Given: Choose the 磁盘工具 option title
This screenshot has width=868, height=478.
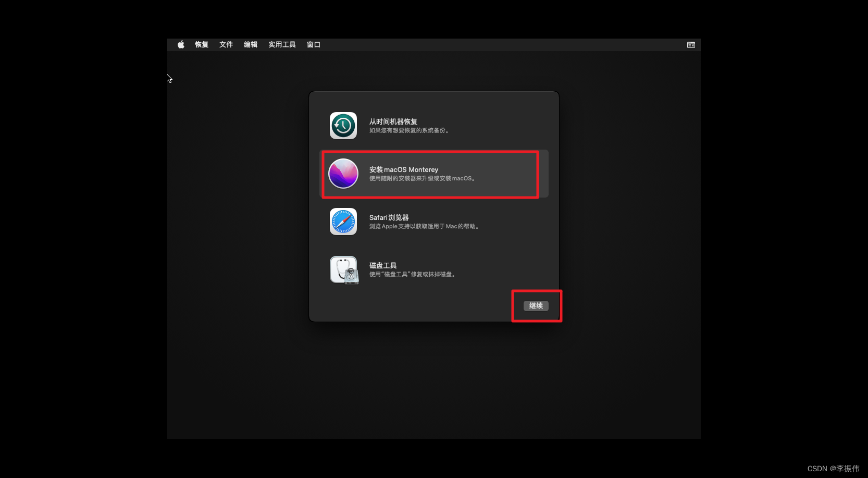Looking at the screenshot, I should click(383, 265).
